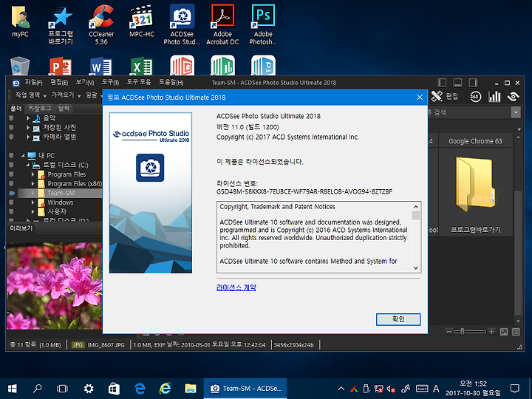Expand the 음악 folder node
The image size is (532, 399).
[x=28, y=118]
